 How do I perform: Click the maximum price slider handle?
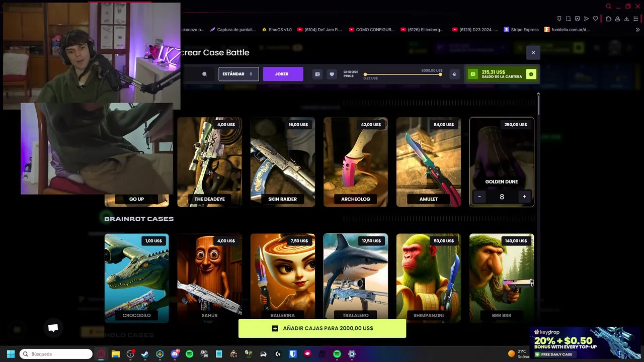(440, 74)
